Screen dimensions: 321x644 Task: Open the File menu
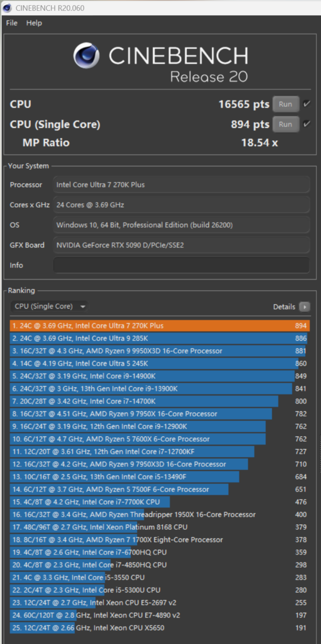(11, 23)
